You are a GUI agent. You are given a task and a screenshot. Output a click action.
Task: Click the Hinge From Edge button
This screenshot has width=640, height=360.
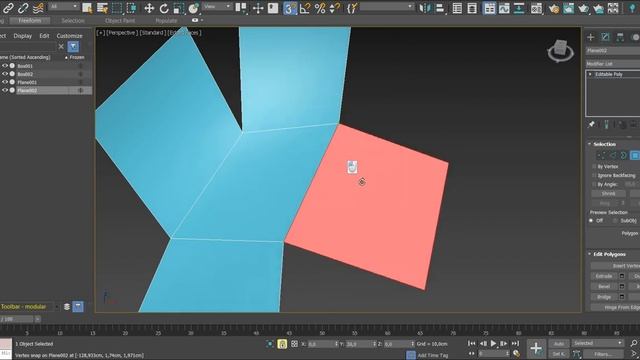(x=616, y=307)
